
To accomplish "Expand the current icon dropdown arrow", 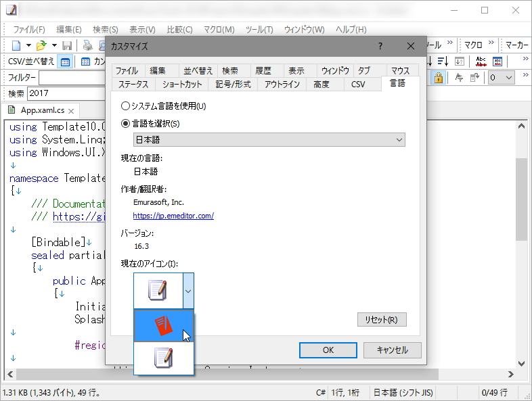I will pos(188,291).
